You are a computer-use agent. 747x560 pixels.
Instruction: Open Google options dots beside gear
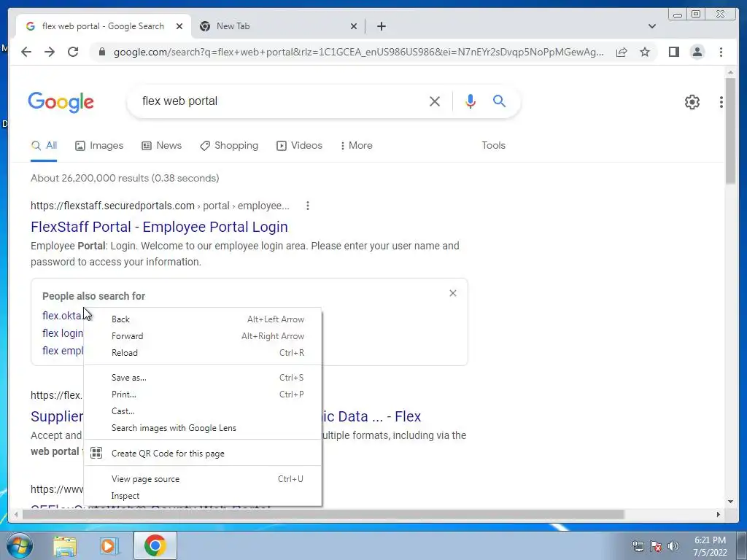point(721,102)
